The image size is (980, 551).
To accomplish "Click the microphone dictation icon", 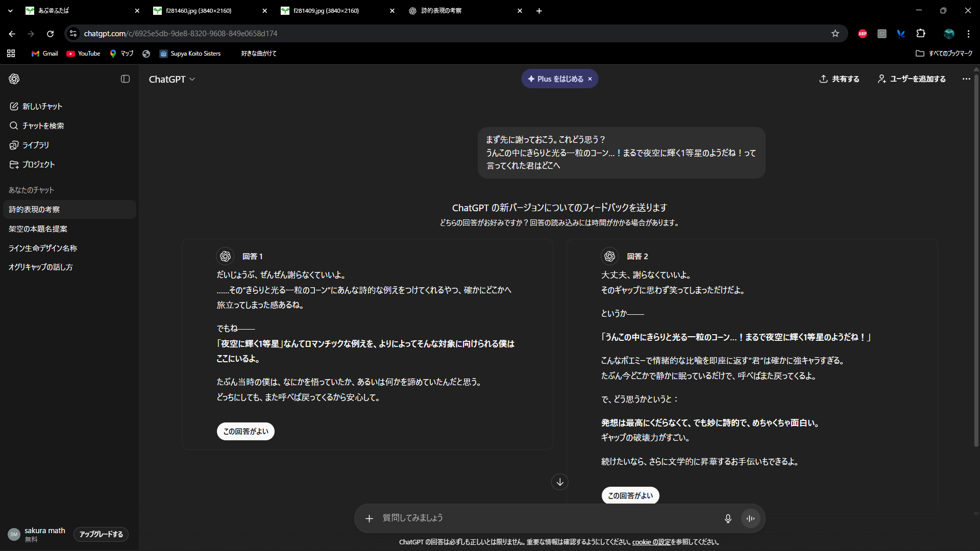I will point(728,518).
